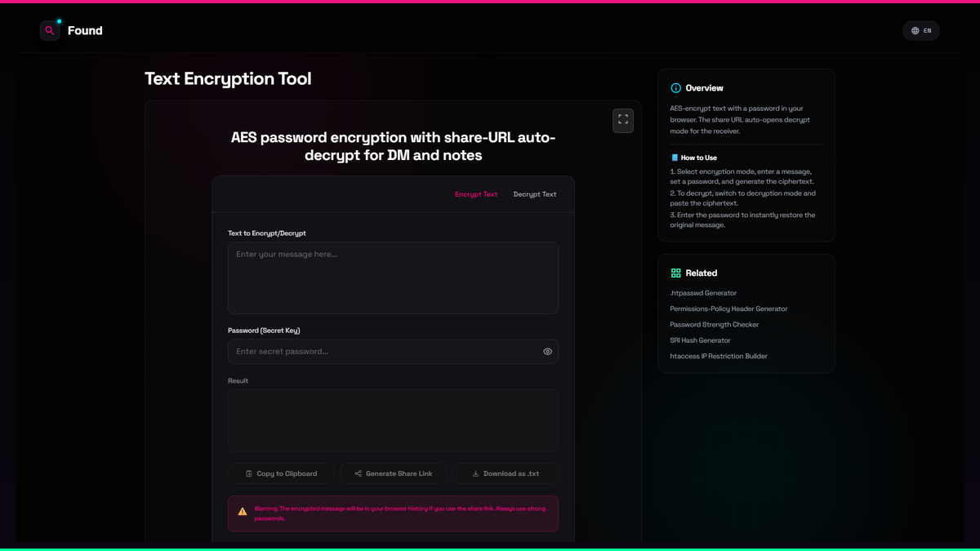This screenshot has width=980, height=551.
Task: Click the AES password encryption subtitle heading
Action: pos(393,146)
